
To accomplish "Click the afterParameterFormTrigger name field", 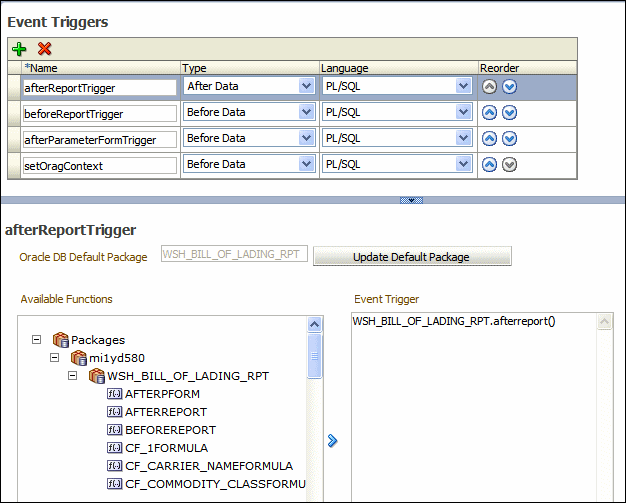I will pyautogui.click(x=99, y=140).
